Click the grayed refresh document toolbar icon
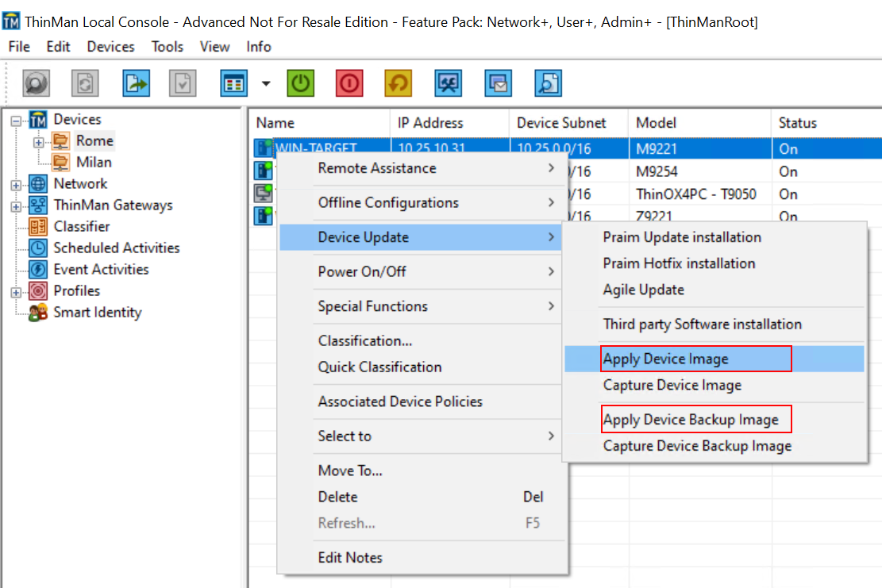The image size is (882, 588). 85,84
